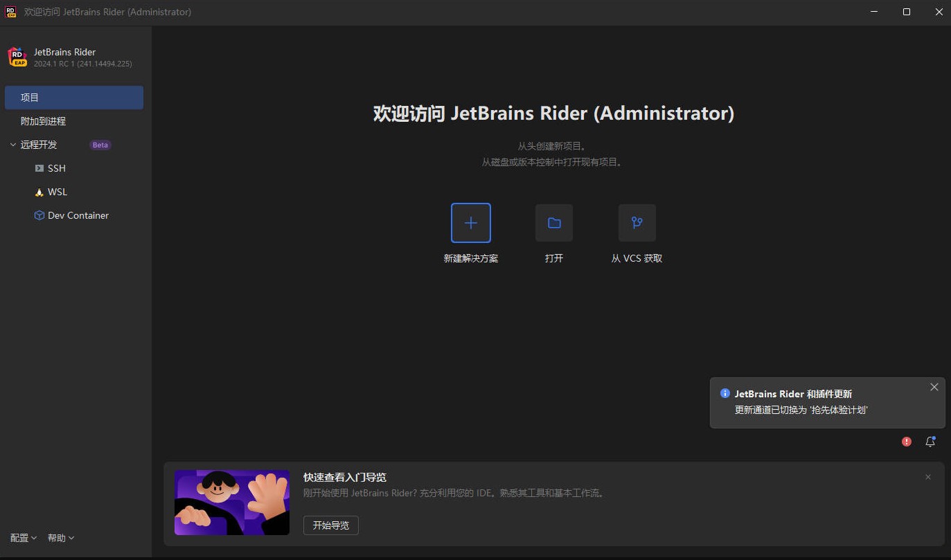Viewport: 951px width, 560px height.
Task: Select the 项目 tab in sidebar
Action: pos(74,98)
